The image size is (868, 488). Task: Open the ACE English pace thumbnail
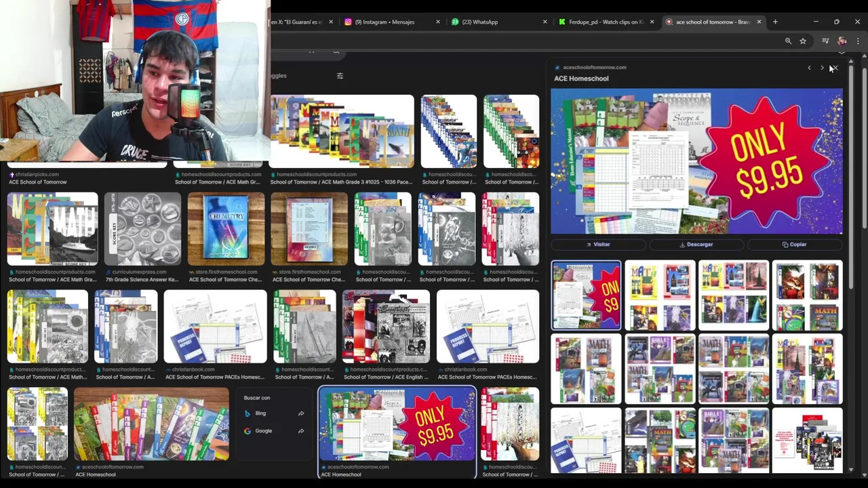pyautogui.click(x=386, y=327)
